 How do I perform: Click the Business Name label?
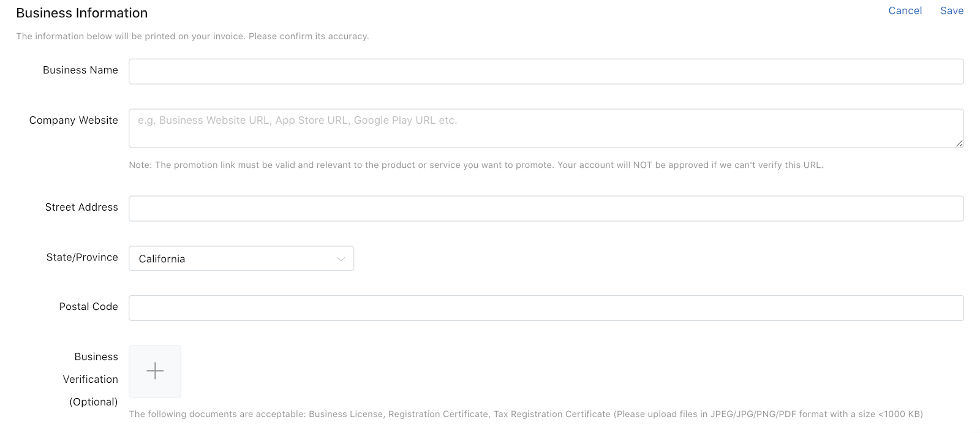coord(80,70)
